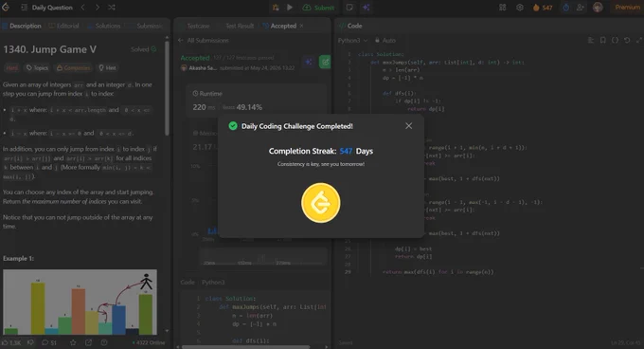Close the Daily Coding Challenge Completed dialog
Screen dimensions: 644x349
pyautogui.click(x=408, y=126)
